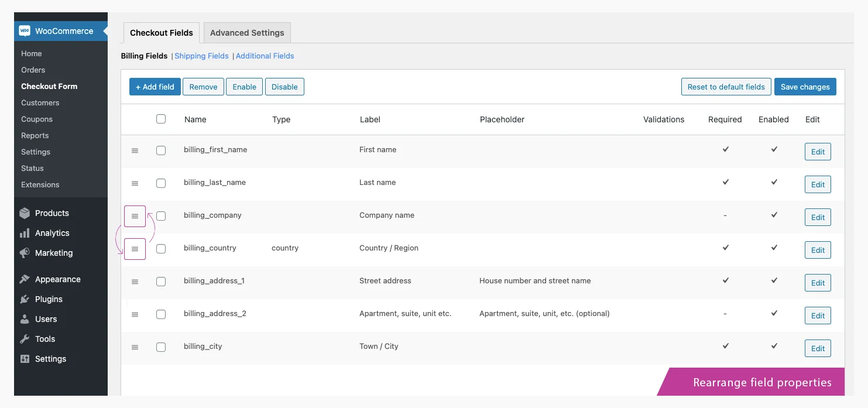Click the drag handle beside billing_country
The width and height of the screenshot is (868, 408).
pyautogui.click(x=135, y=249)
